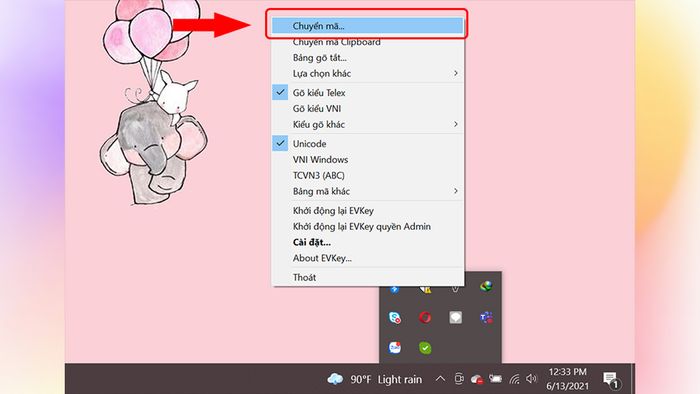Open the Chuyển mã... menu entry
Viewport: 700px width, 394px height.
click(x=367, y=26)
